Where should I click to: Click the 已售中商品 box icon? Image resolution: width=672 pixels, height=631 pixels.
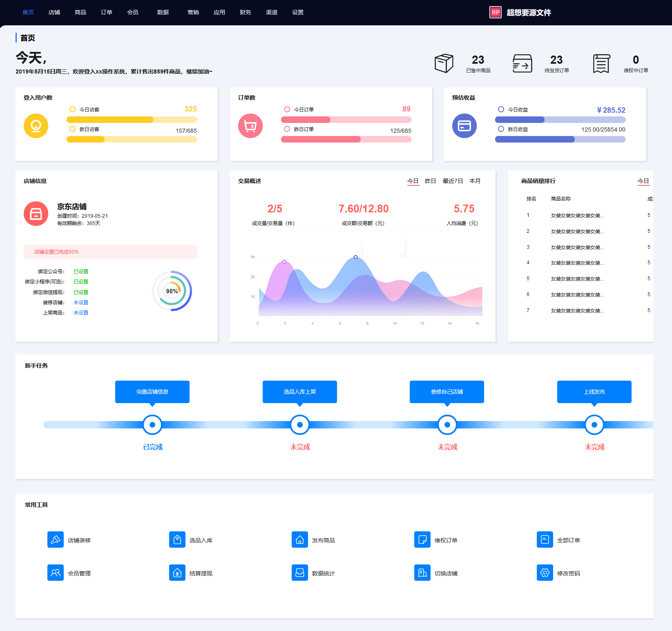pos(444,63)
